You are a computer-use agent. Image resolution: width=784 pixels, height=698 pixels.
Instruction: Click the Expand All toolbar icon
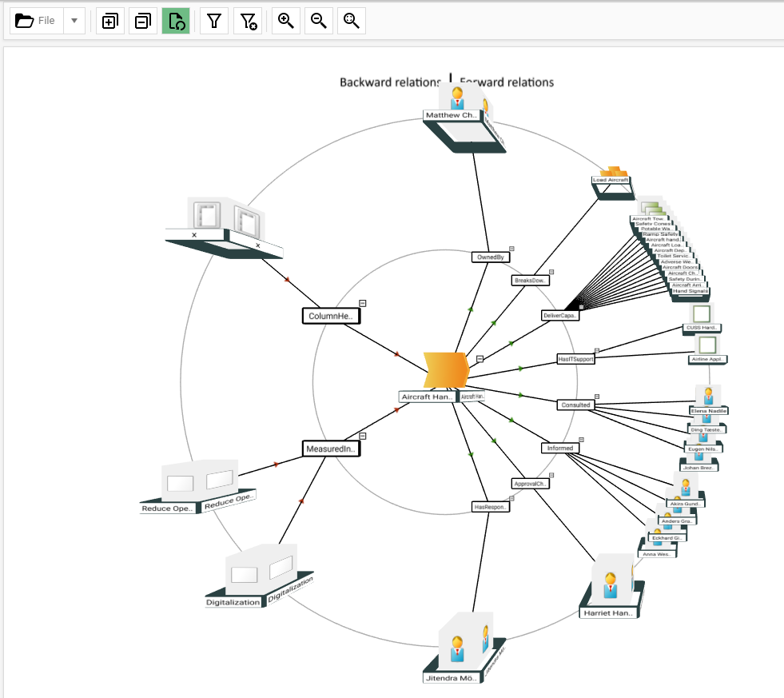click(x=109, y=22)
